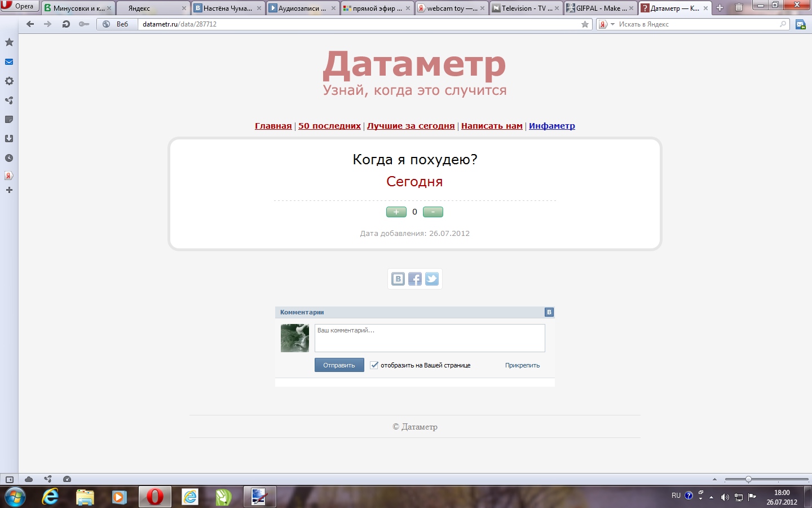This screenshot has width=812, height=508.
Task: Show hidden system tray icons
Action: (711, 497)
